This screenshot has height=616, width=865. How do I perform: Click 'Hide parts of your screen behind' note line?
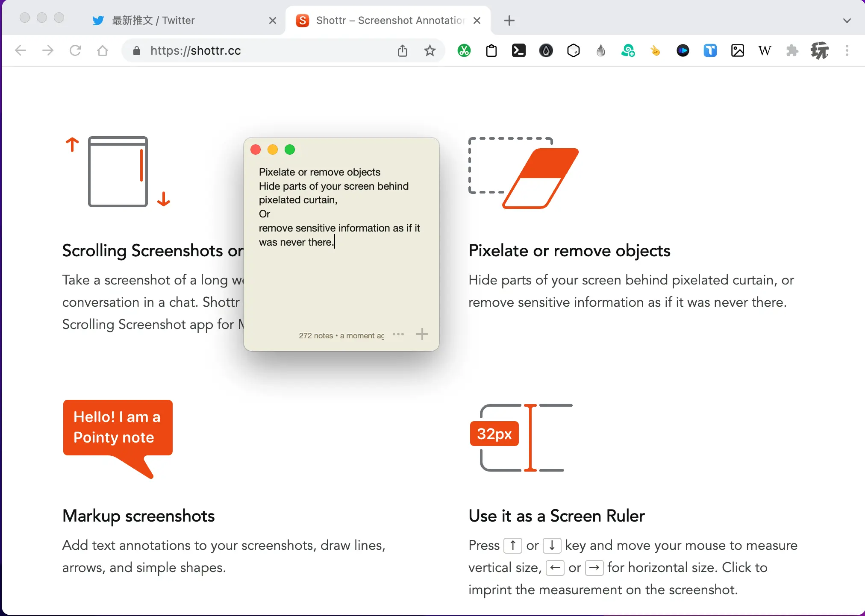tap(334, 186)
